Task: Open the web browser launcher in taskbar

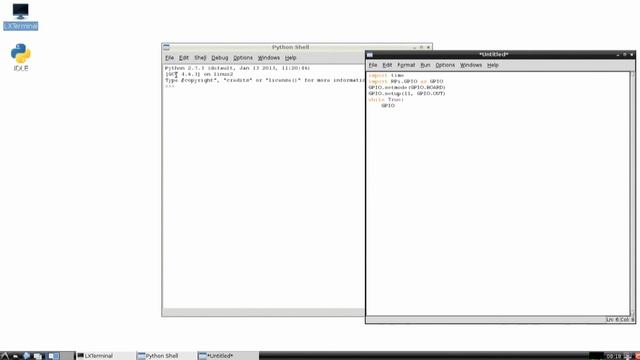Action: [x=27, y=356]
